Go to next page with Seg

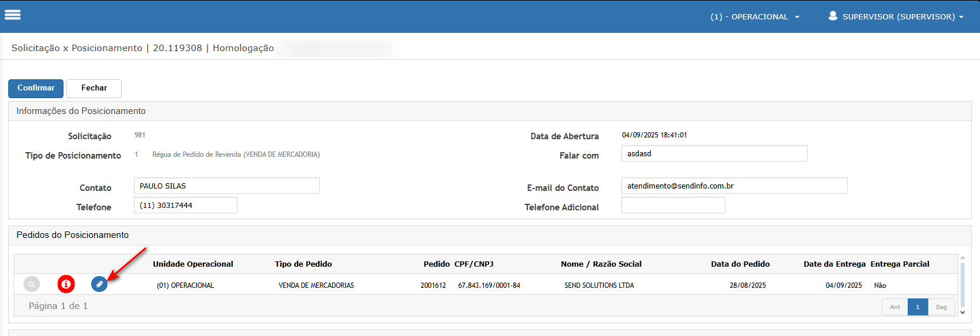[x=941, y=307]
